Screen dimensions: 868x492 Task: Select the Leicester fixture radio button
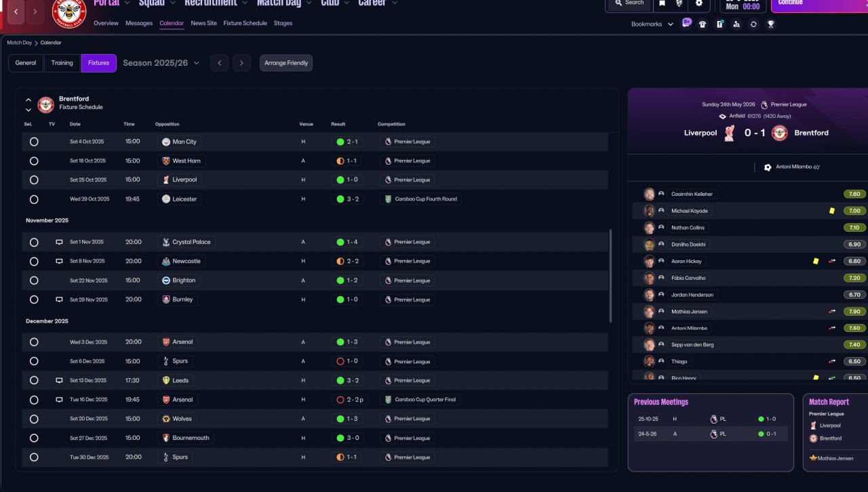point(34,199)
